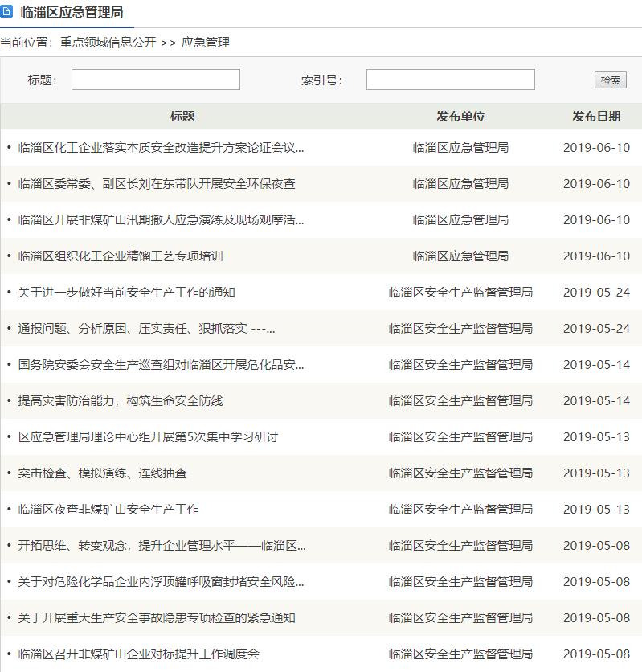Click the 标题 search input field
This screenshot has width=642, height=672.
point(155,80)
